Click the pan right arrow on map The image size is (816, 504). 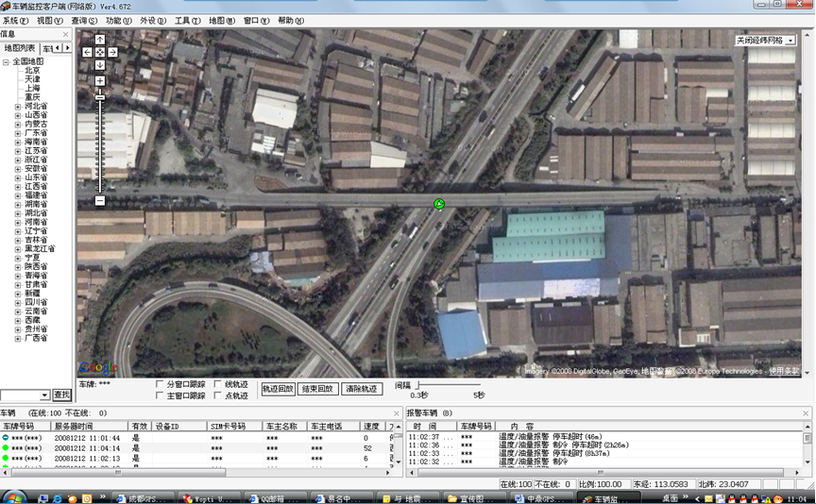[x=112, y=52]
